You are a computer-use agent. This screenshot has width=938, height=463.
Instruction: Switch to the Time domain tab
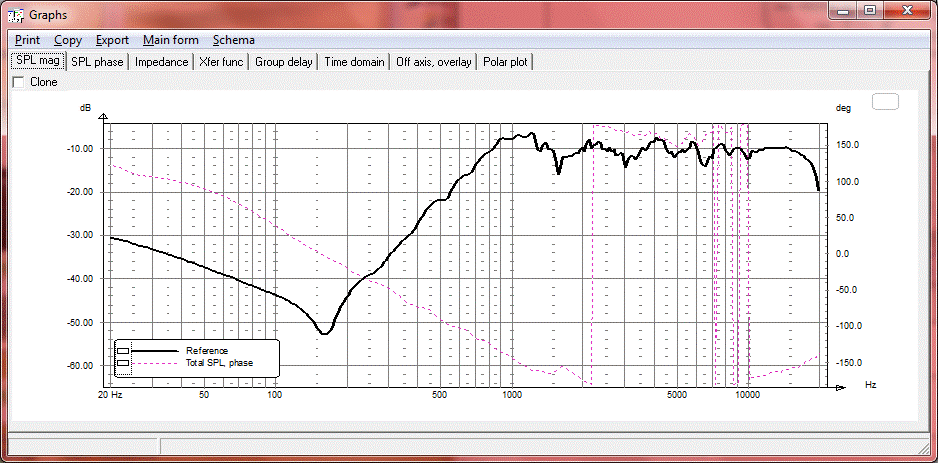pos(354,62)
